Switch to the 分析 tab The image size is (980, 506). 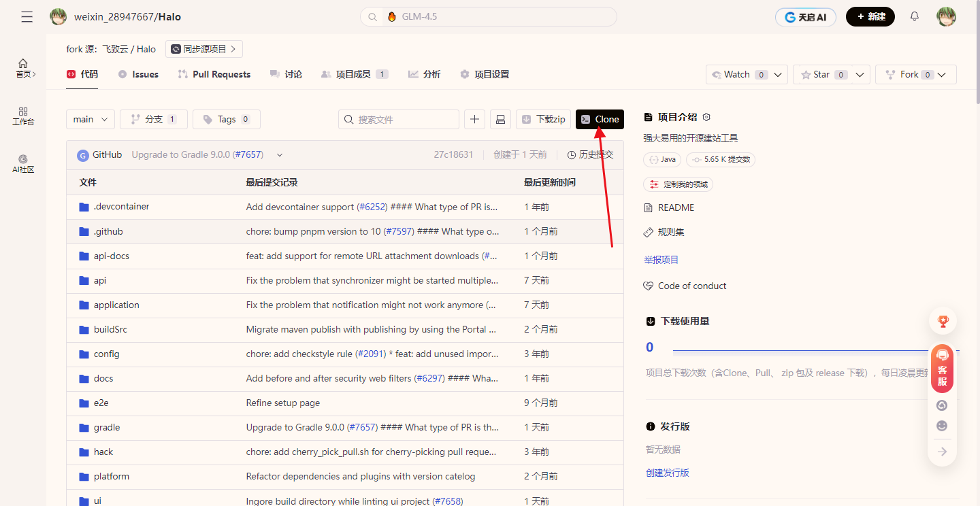pyautogui.click(x=425, y=74)
